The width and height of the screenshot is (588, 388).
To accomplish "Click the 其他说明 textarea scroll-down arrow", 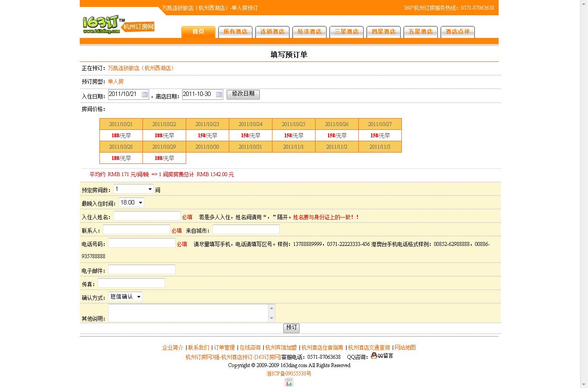I will click(x=272, y=319).
